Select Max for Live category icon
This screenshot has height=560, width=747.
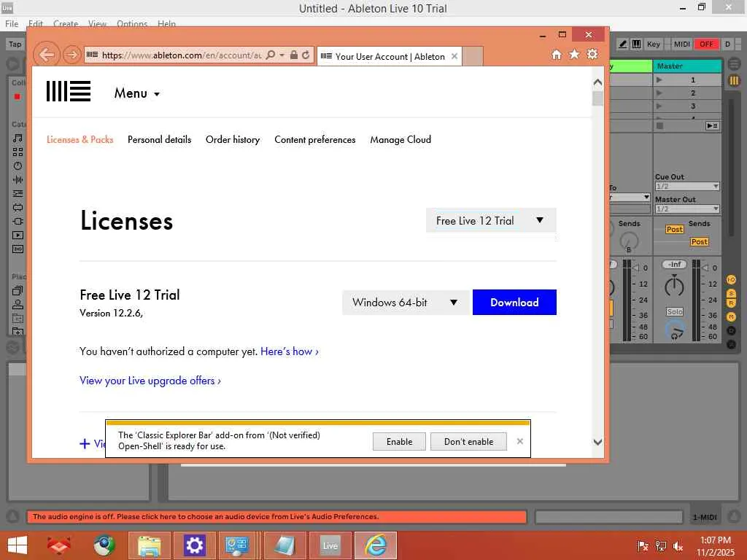pyautogui.click(x=18, y=207)
